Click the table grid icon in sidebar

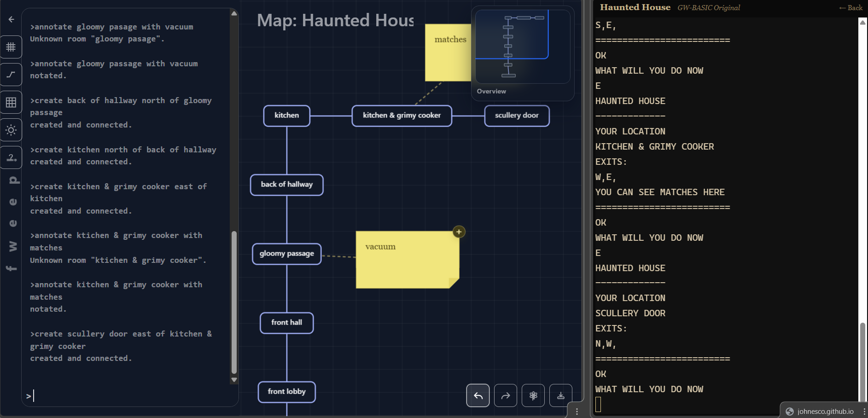click(x=11, y=102)
